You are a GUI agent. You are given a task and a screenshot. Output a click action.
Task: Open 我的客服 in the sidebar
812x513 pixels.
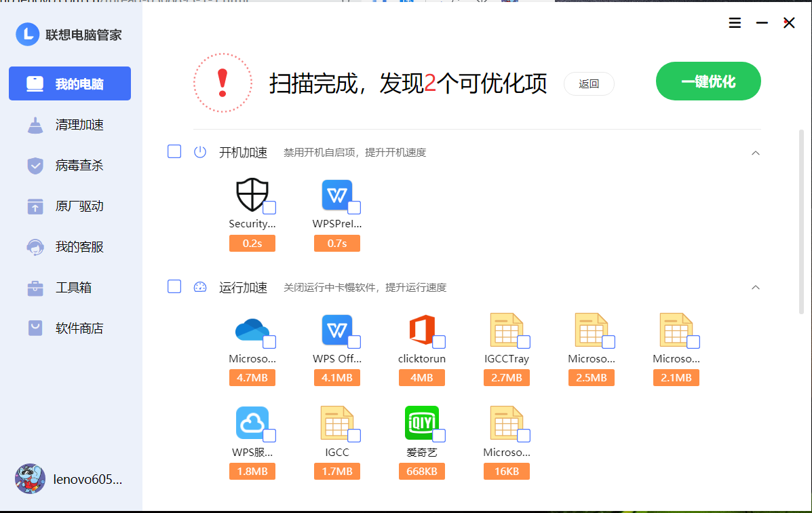[x=70, y=246]
